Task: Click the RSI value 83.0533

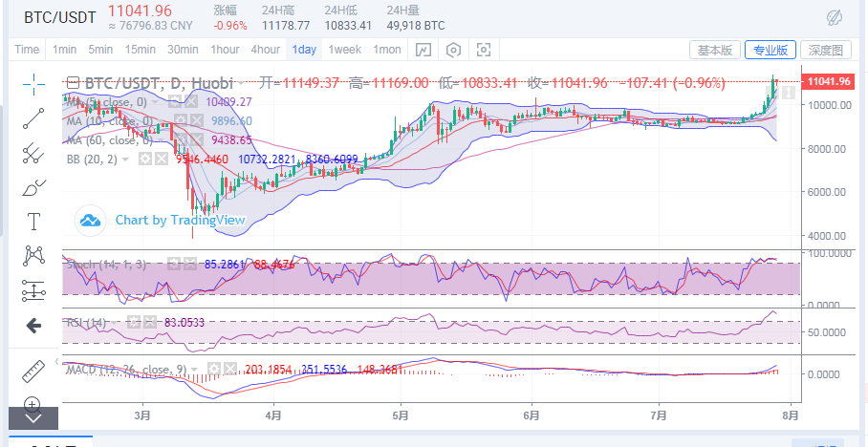Action: click(184, 322)
